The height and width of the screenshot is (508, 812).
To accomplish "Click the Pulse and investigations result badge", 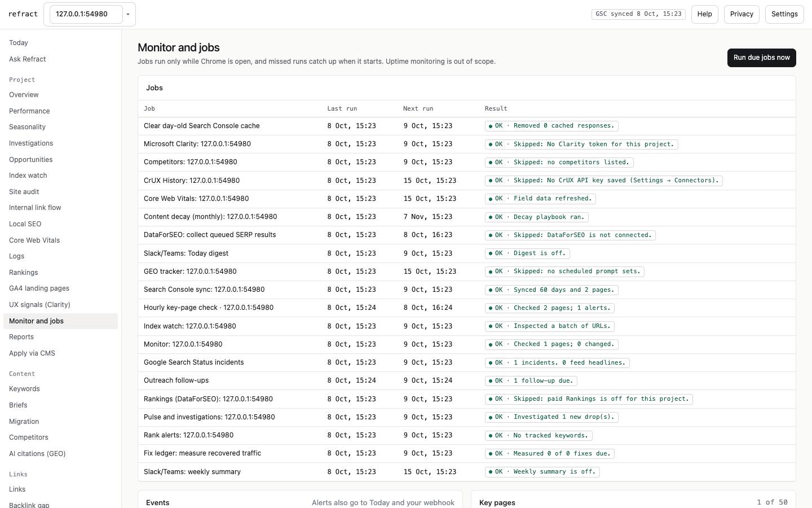I will 551,417.
